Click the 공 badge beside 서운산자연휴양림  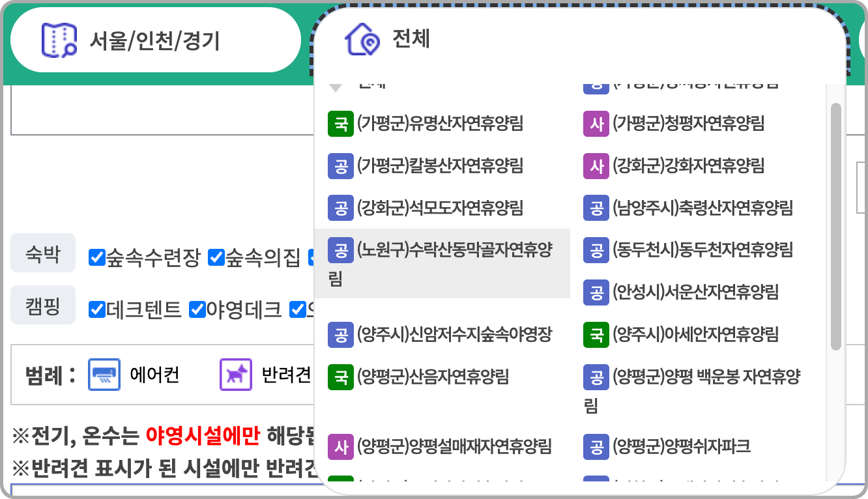(596, 292)
